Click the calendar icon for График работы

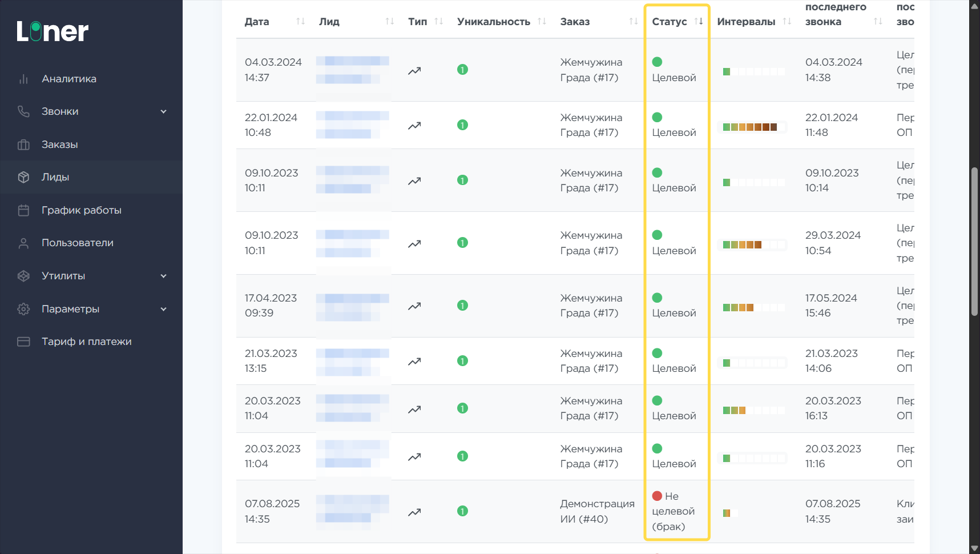click(23, 210)
